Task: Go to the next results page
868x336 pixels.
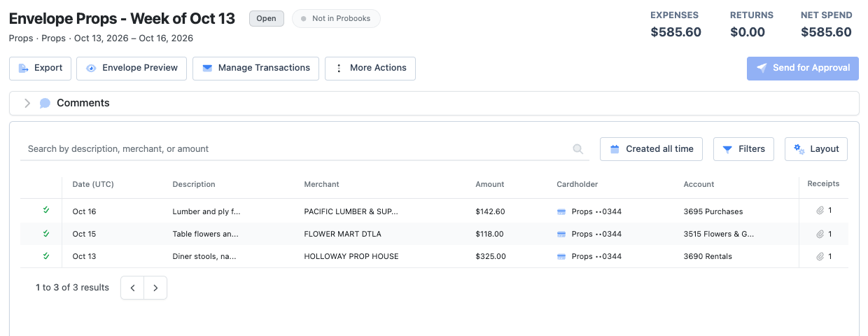Action: click(155, 288)
